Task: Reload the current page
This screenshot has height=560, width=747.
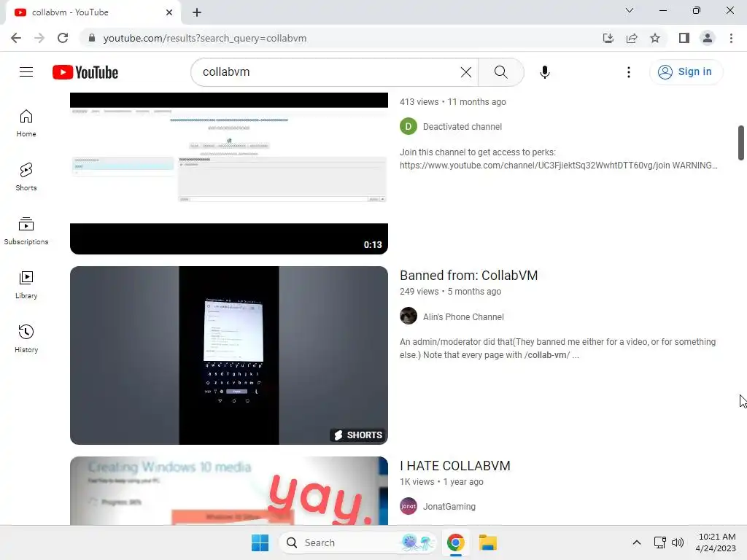Action: click(63, 38)
